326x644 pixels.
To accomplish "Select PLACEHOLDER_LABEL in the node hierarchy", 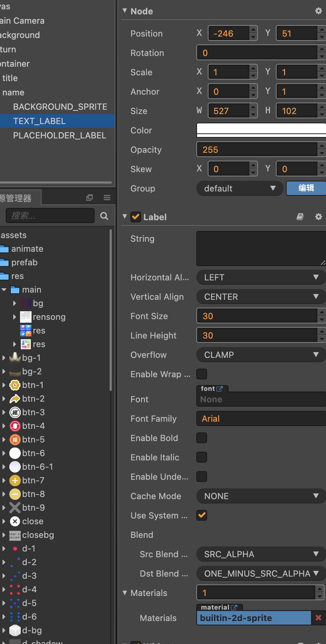I will click(59, 136).
